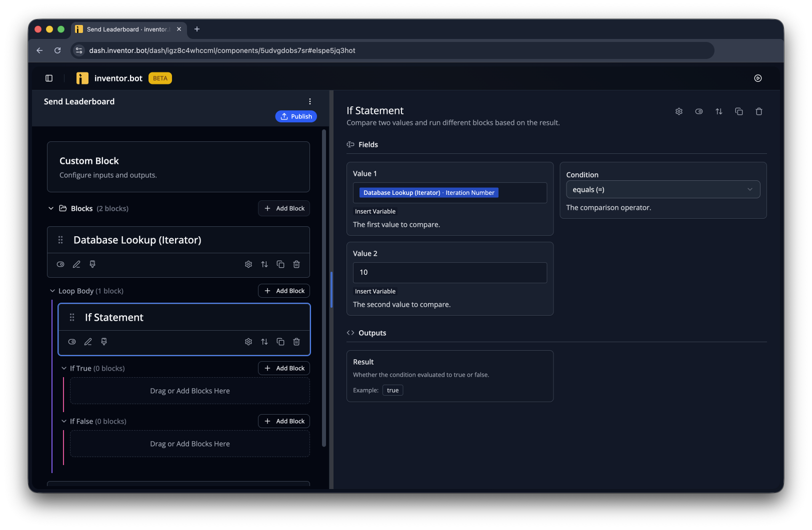Go back in the browser
Image resolution: width=812 pixels, height=530 pixels.
coord(39,50)
